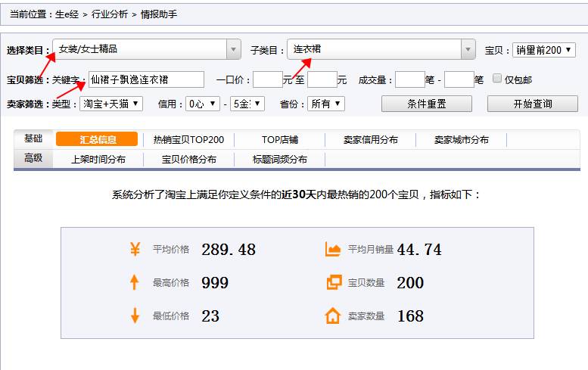
Task: Click the 平均价格 label
Action: [170, 249]
